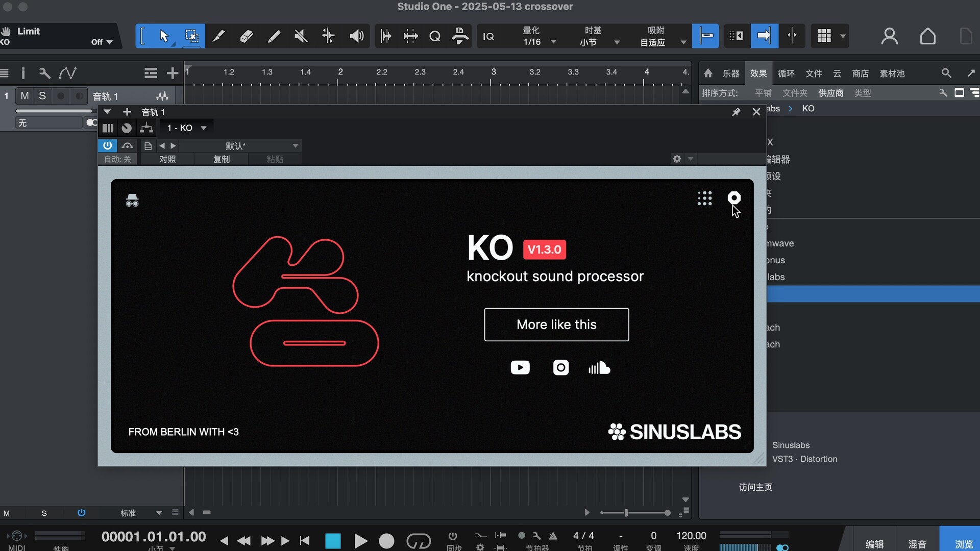Toggle the bottom power button

pos(81,513)
